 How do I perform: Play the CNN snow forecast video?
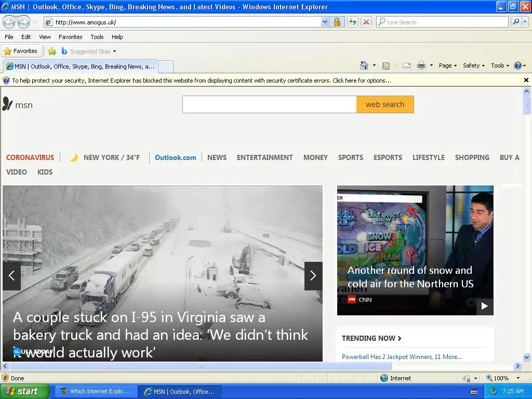[485, 306]
